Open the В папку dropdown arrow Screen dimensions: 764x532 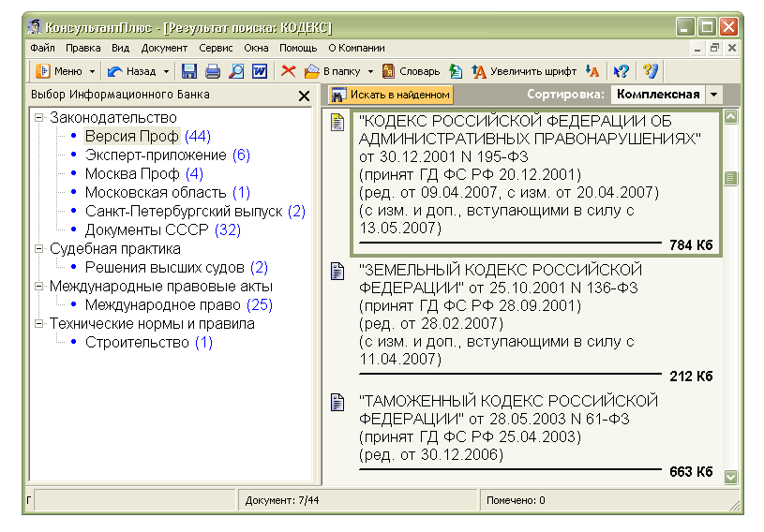click(x=370, y=71)
